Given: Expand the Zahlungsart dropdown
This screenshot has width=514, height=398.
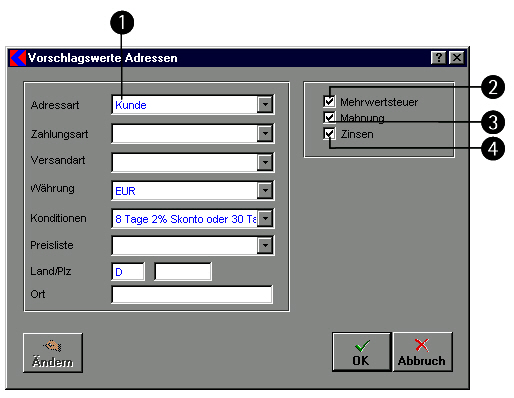Looking at the screenshot, I should point(265,134).
